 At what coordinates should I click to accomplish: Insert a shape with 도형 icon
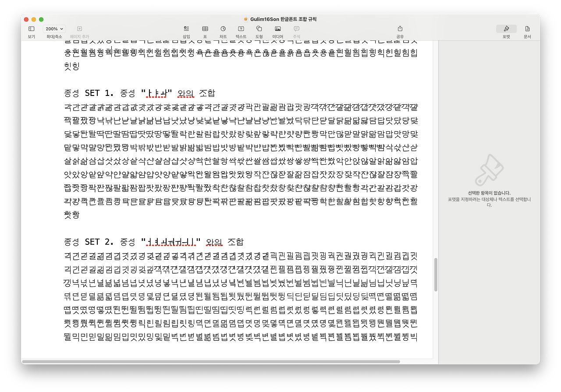click(259, 29)
